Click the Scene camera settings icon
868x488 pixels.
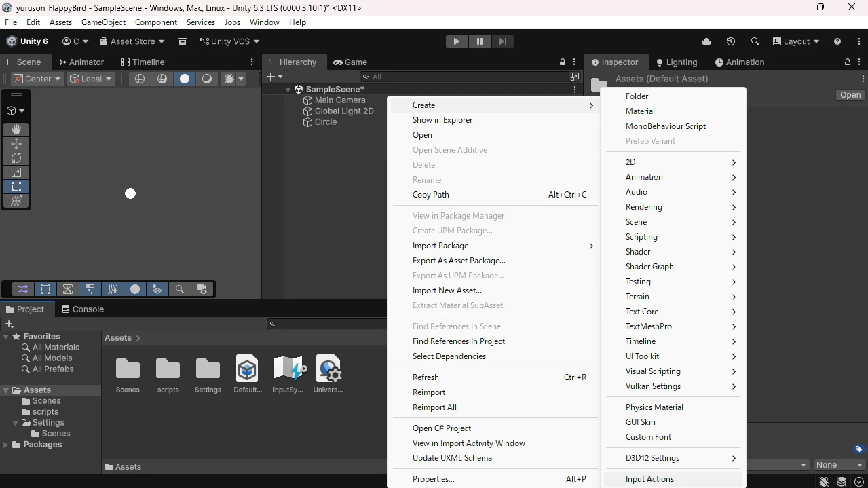click(202, 289)
